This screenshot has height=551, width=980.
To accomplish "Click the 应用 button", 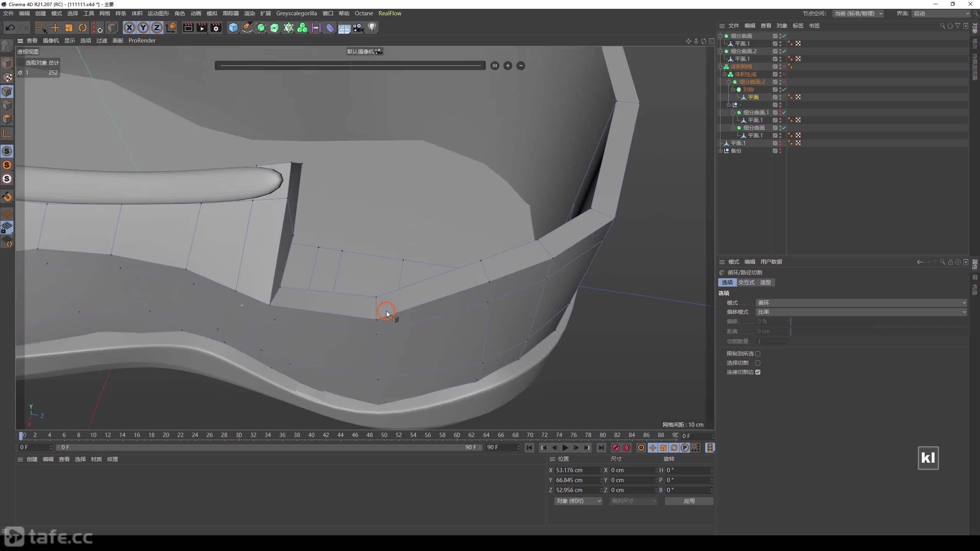I will [689, 501].
